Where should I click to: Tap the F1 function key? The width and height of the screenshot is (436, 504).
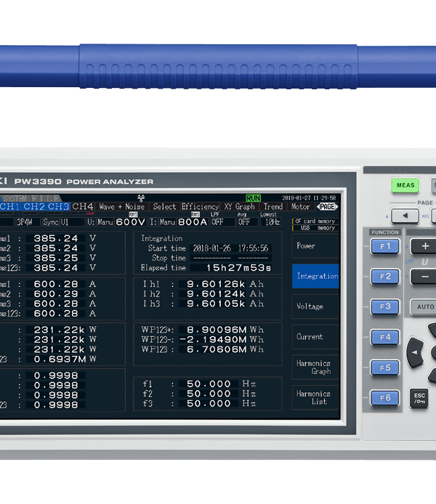click(x=385, y=246)
